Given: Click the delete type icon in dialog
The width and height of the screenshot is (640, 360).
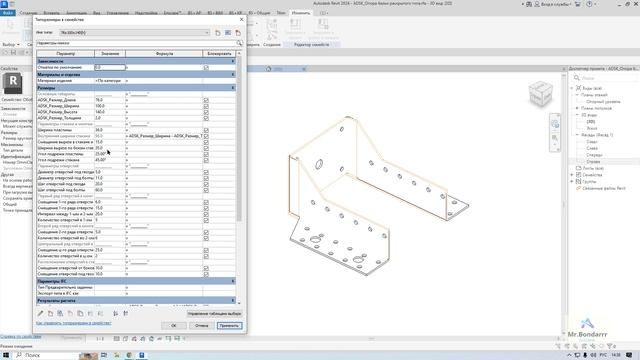Looking at the screenshot, I should click(238, 33).
